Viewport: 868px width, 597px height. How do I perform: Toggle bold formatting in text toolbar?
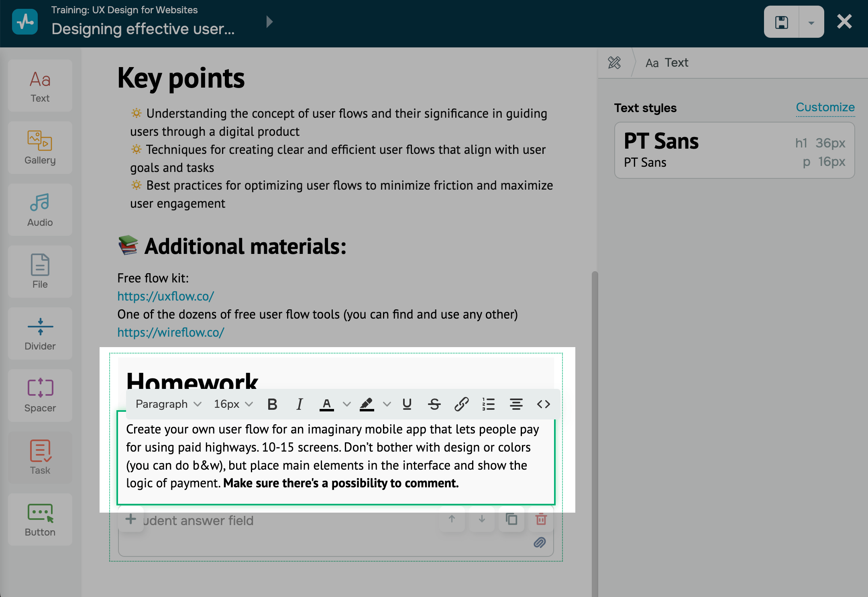[272, 404]
